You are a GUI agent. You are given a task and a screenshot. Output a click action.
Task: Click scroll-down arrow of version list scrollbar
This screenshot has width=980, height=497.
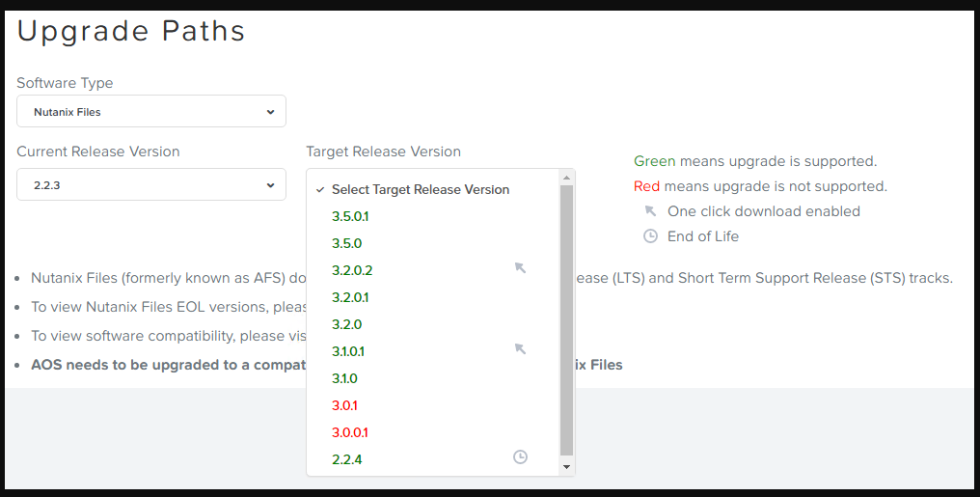[x=566, y=466]
